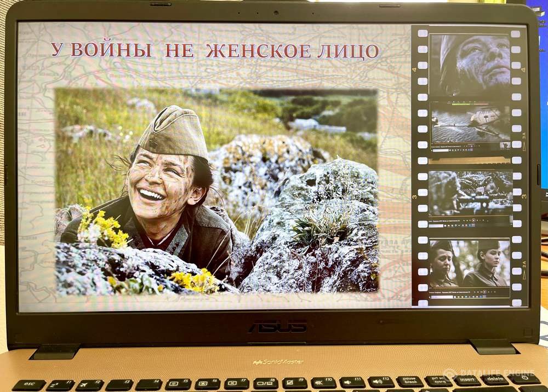Select the main photo of the smiling soldier

[x=216, y=192]
